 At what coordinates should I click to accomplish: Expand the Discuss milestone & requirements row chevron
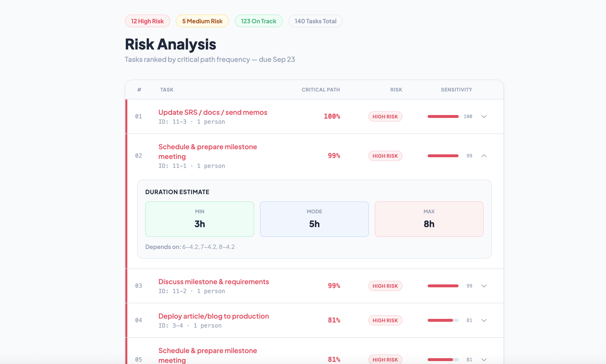(x=484, y=286)
